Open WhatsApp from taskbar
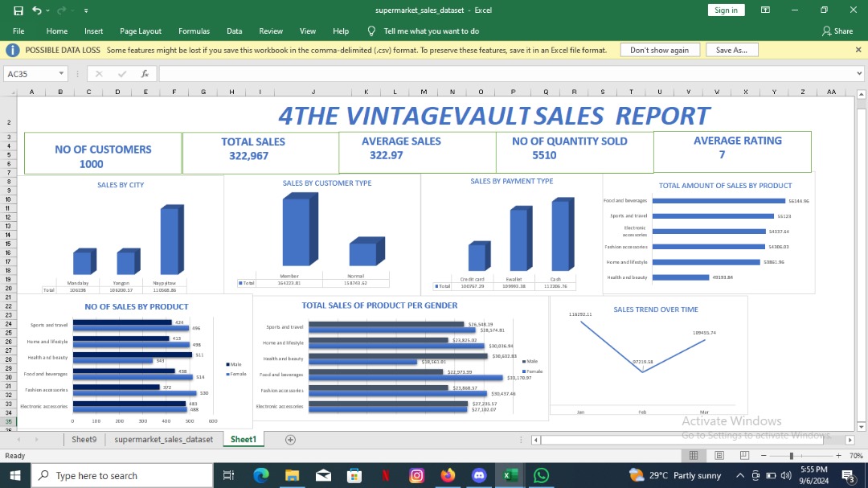The image size is (868, 488). (541, 475)
